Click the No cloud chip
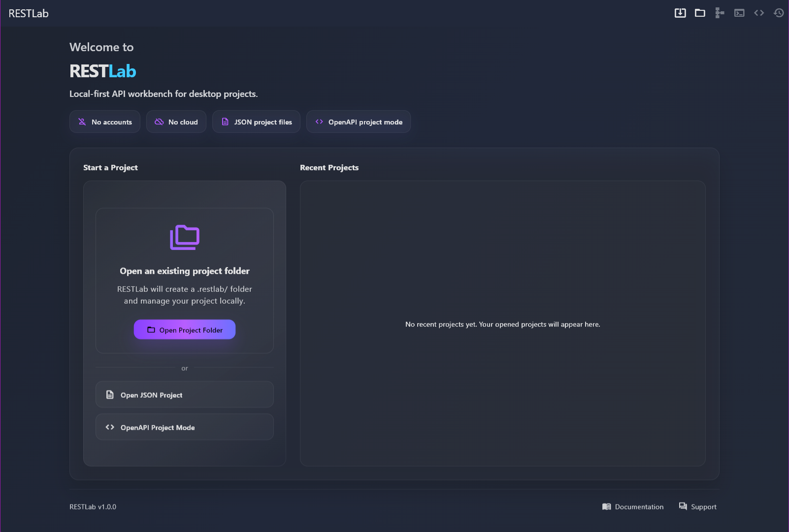 pyautogui.click(x=176, y=122)
